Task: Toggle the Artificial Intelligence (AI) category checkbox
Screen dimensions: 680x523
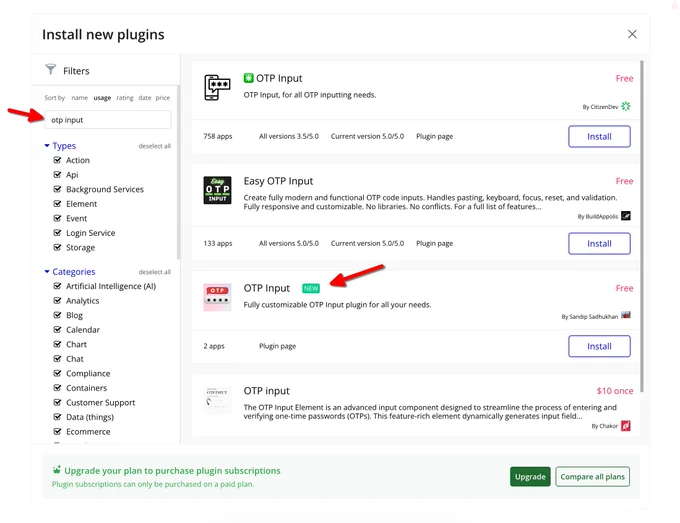Action: [x=57, y=286]
